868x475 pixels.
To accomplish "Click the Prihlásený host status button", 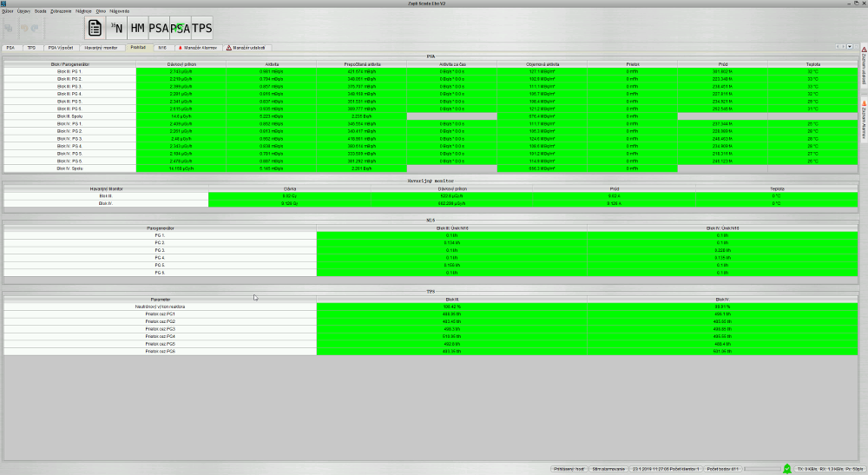I will (x=569, y=469).
